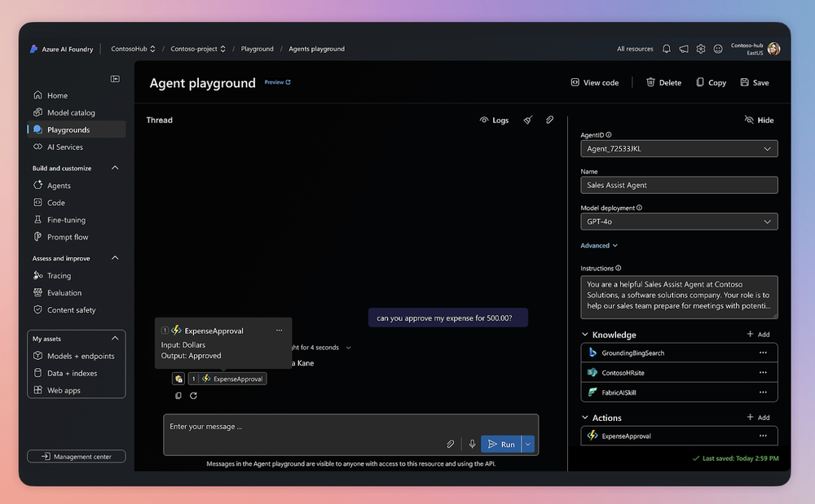Collapse the Knowledge section
The width and height of the screenshot is (815, 504).
point(584,335)
